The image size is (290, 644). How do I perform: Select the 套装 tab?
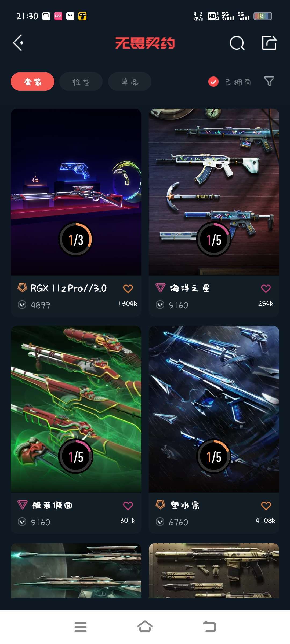[x=32, y=82]
